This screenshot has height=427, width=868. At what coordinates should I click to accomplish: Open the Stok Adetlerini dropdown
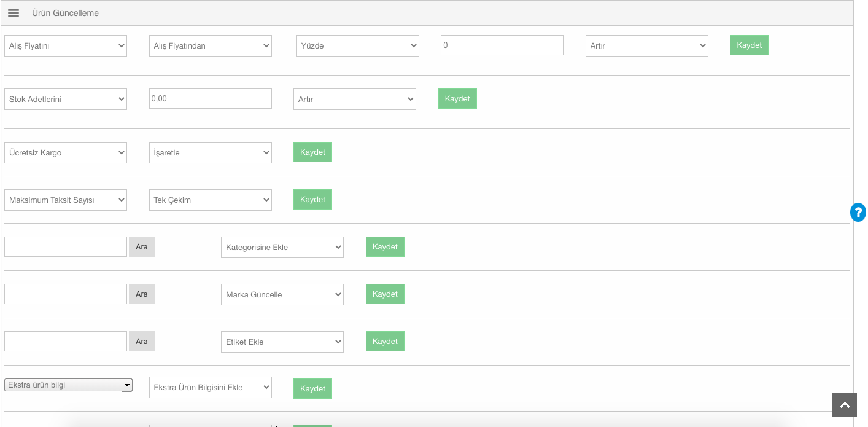tap(66, 99)
